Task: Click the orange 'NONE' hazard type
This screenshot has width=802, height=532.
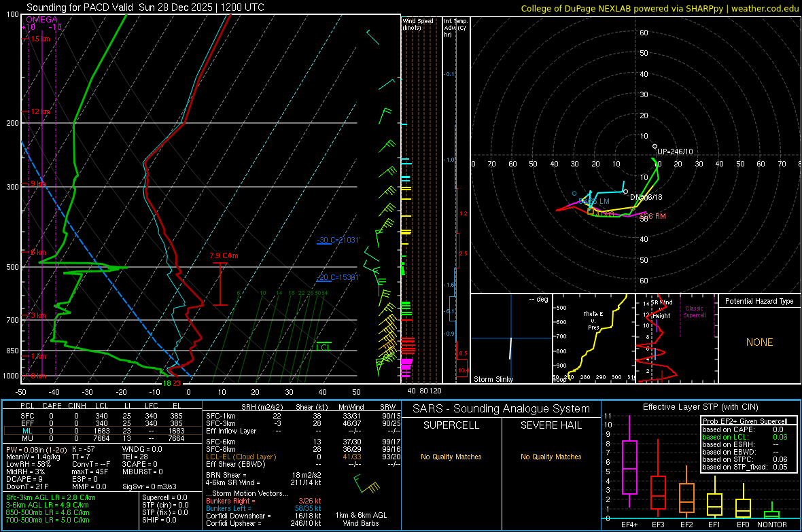Action: pos(760,342)
